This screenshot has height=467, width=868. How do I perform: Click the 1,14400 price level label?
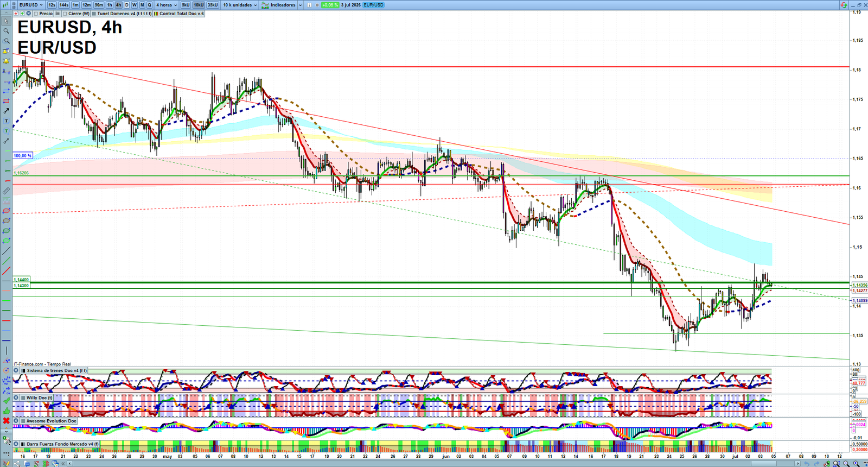[22, 280]
